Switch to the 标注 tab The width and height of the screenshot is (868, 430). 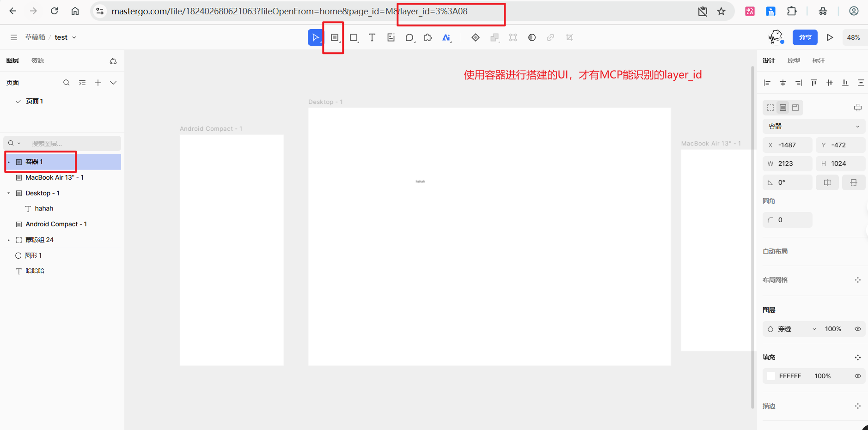(x=819, y=61)
